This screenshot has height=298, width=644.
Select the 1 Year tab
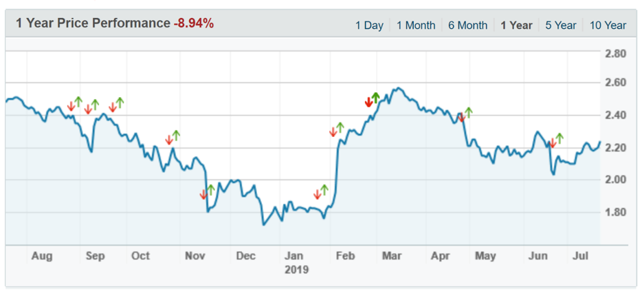click(x=516, y=25)
